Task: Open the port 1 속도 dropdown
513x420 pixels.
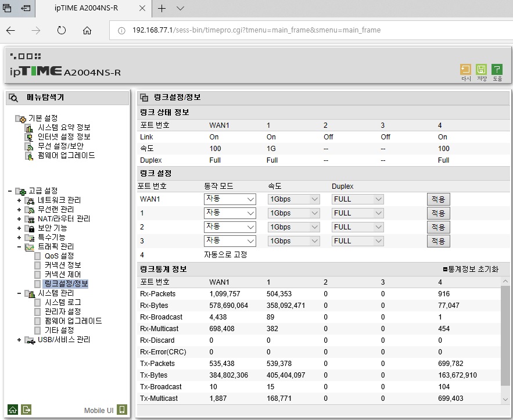Action: 293,213
